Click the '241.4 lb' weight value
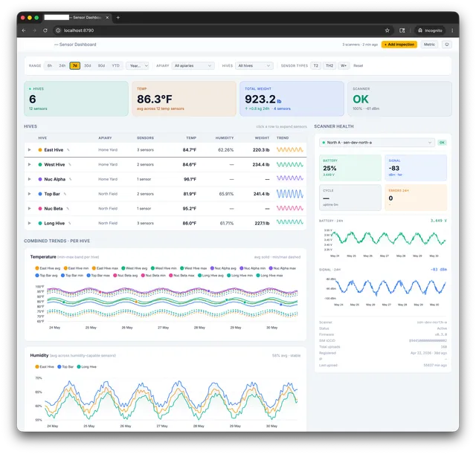 pyautogui.click(x=261, y=194)
